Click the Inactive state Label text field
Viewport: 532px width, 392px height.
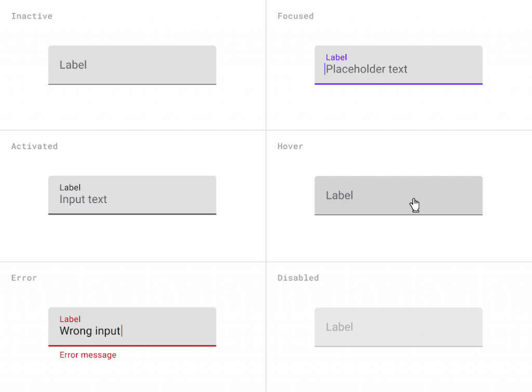pos(132,65)
